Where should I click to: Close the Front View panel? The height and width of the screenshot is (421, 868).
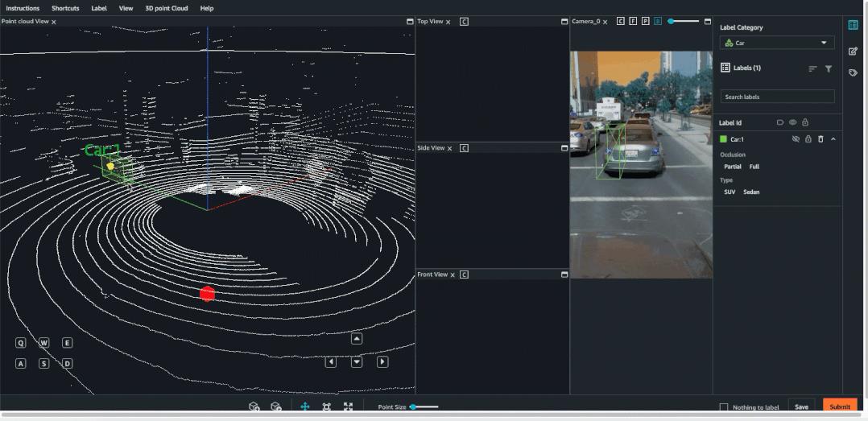(x=453, y=275)
